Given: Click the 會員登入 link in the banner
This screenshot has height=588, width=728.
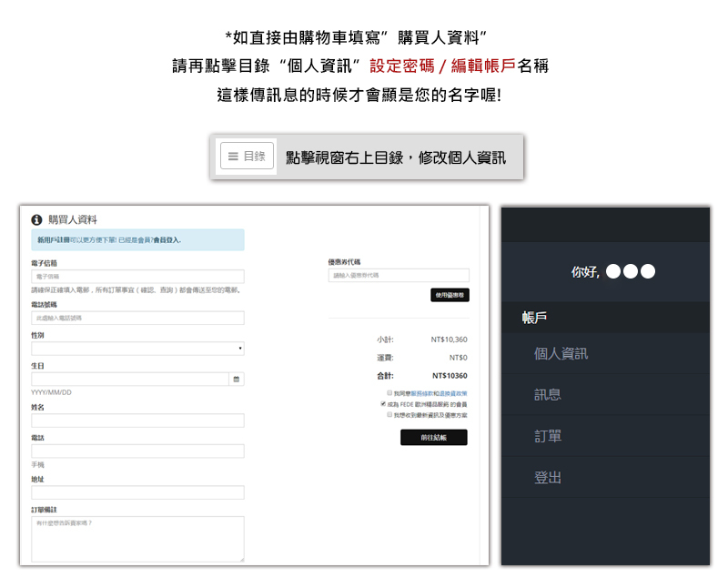Looking at the screenshot, I should click(x=167, y=240).
